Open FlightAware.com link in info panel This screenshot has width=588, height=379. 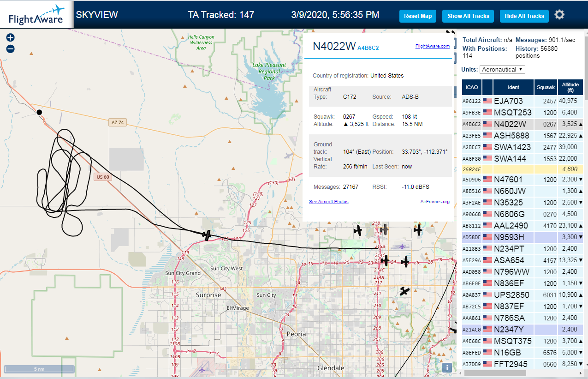coord(433,46)
